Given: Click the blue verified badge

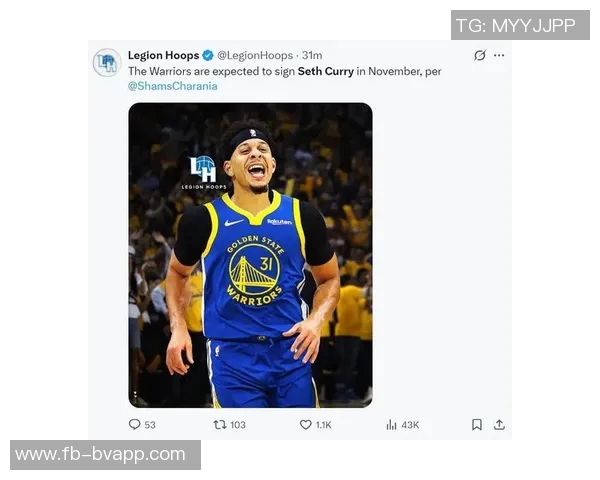Looking at the screenshot, I should click(208, 56).
